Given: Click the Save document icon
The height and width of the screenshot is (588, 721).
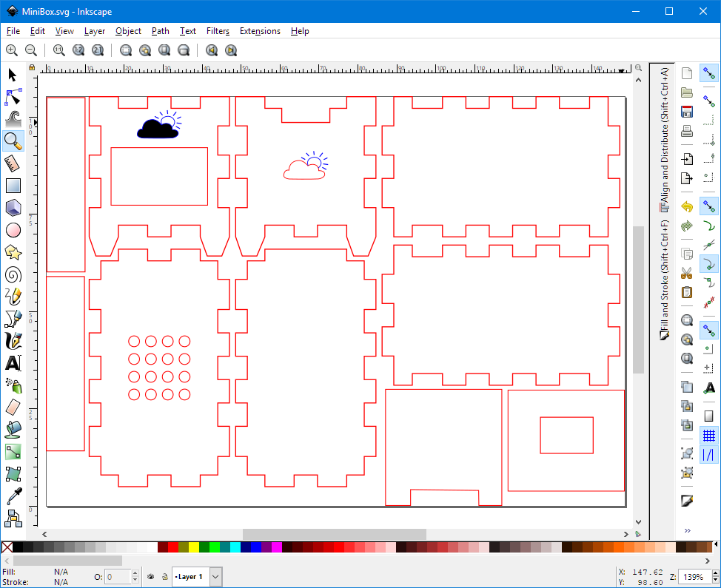Looking at the screenshot, I should (687, 112).
